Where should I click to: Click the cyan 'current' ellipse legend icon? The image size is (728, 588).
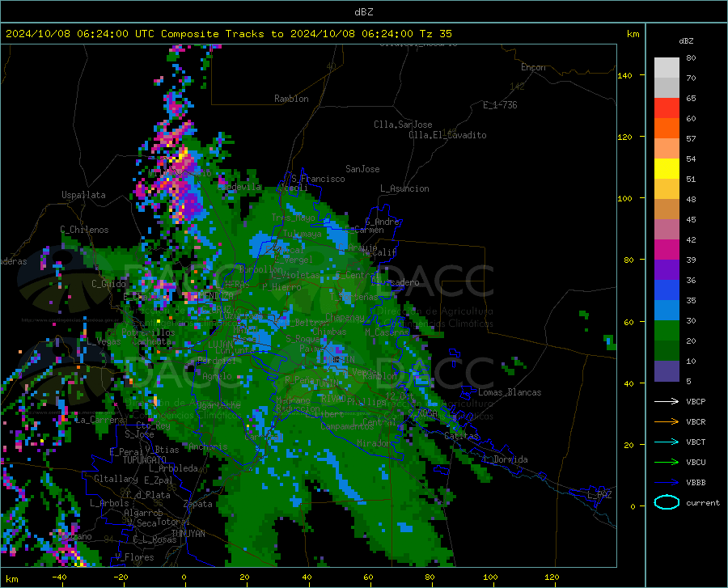point(667,502)
